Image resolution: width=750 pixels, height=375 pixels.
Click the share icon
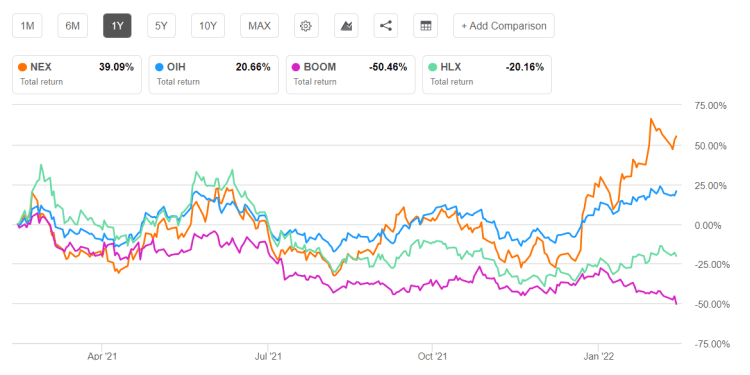pyautogui.click(x=386, y=26)
